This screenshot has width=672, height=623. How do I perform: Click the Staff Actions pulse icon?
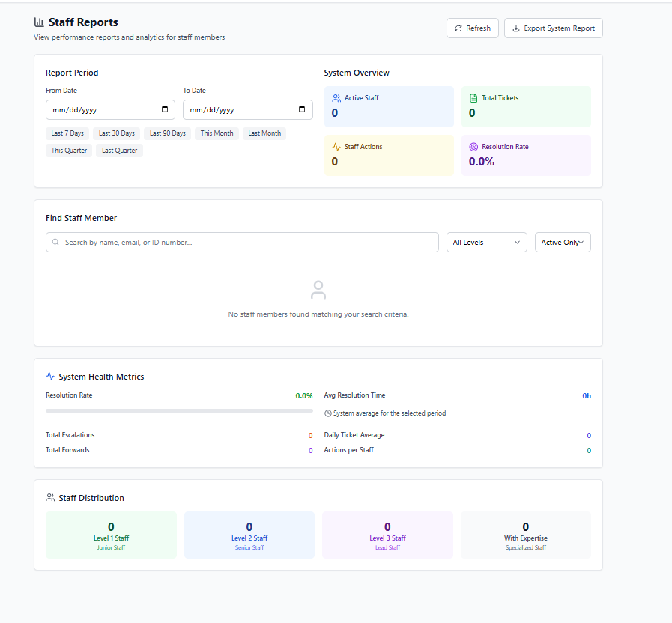(336, 147)
